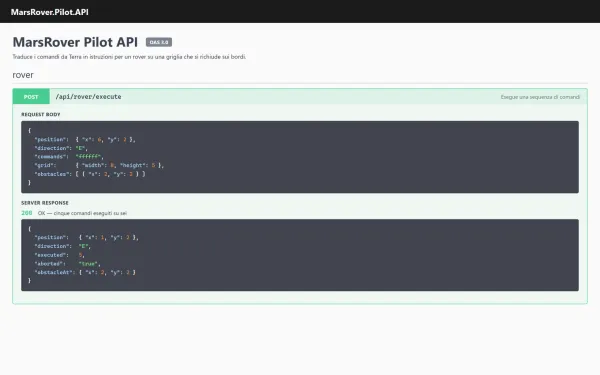Click the 200 status code
600x375 pixels.
point(27,213)
